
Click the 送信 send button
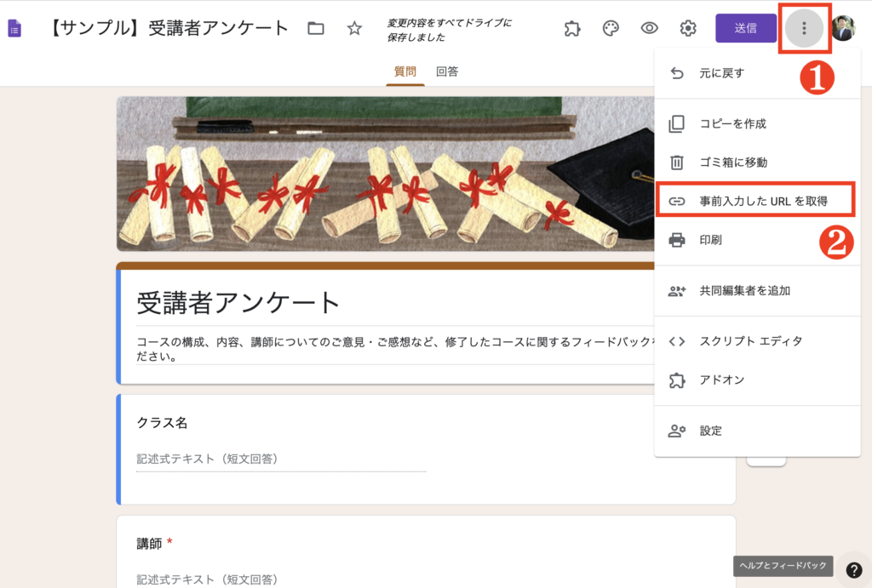pos(746,27)
